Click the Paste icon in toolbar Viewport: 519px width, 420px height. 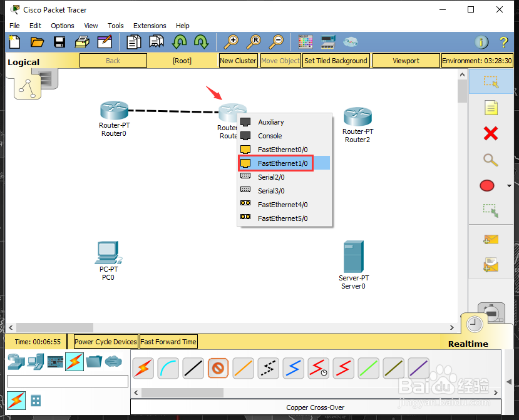click(157, 42)
